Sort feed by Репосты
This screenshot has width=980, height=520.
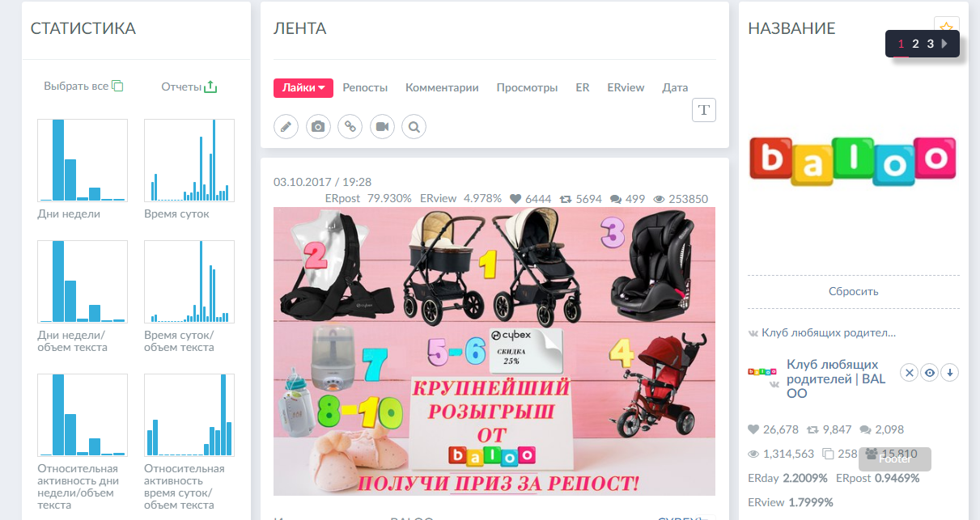365,88
